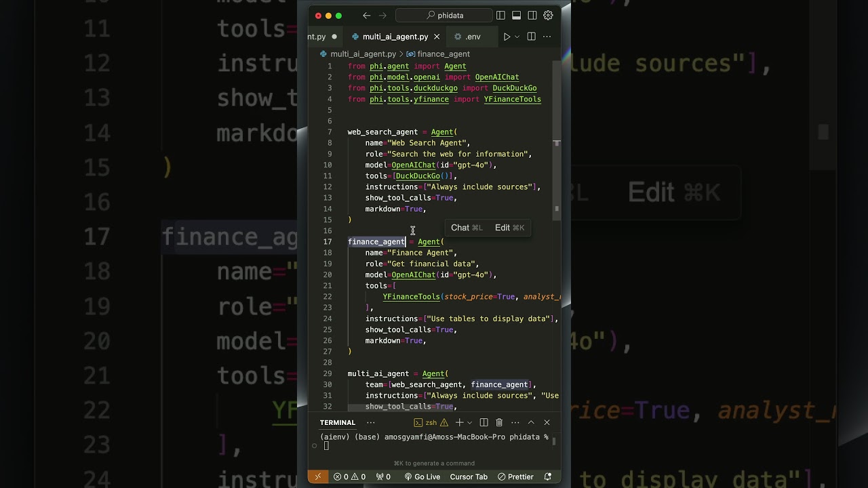868x488 pixels.
Task: Click Python icon on multi_ai_agent.py tab
Action: pyautogui.click(x=355, y=37)
